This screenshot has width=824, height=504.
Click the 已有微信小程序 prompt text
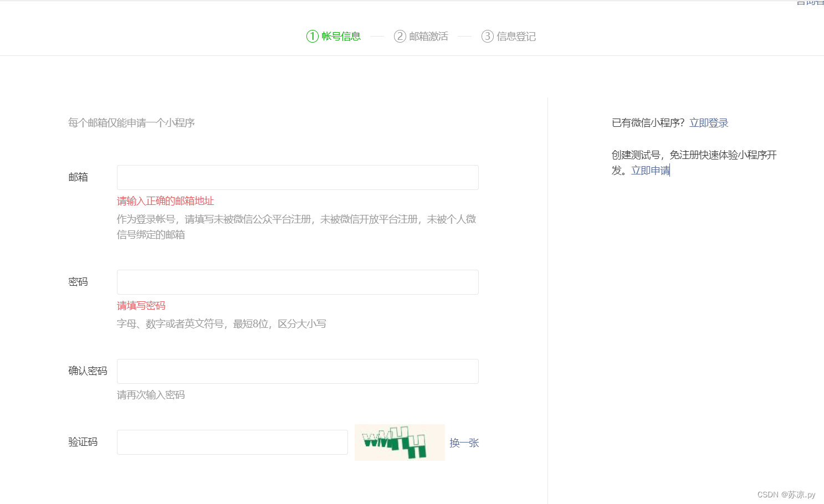pyautogui.click(x=647, y=122)
